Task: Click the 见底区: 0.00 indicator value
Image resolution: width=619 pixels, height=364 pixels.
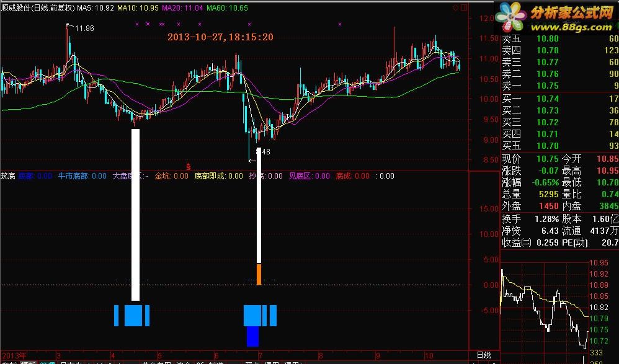Action: click(x=309, y=176)
